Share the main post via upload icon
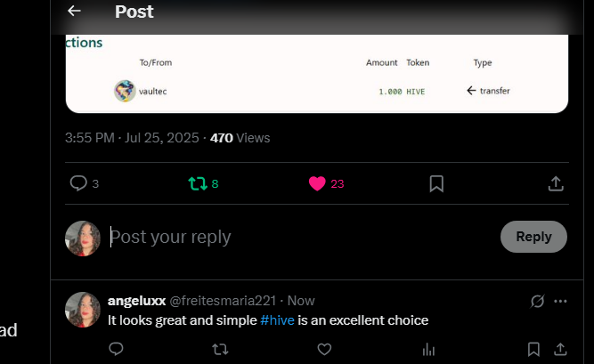This screenshot has width=594, height=364. pos(556,183)
